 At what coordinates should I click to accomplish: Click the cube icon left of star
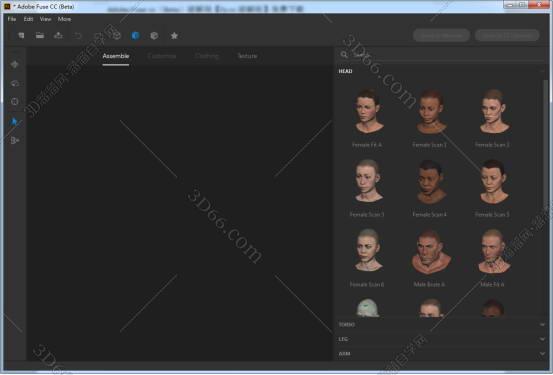point(154,36)
